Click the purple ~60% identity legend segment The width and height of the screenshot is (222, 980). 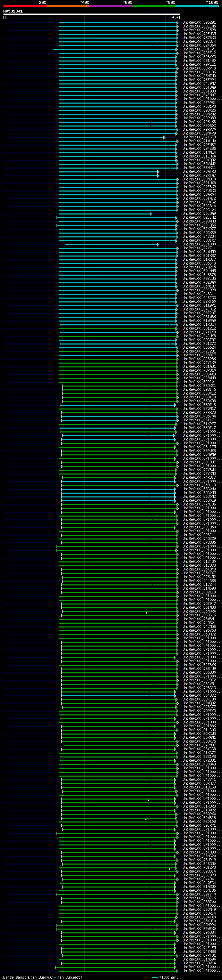(x=111, y=6)
